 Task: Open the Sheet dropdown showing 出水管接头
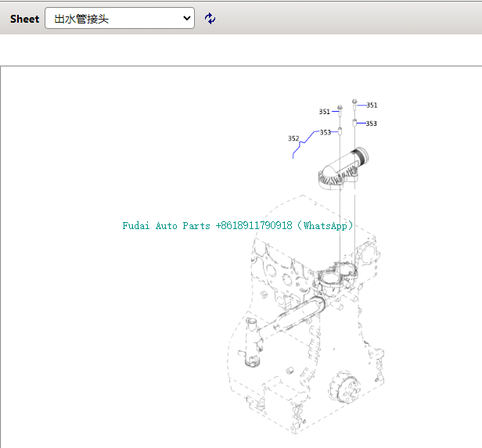[x=120, y=19]
